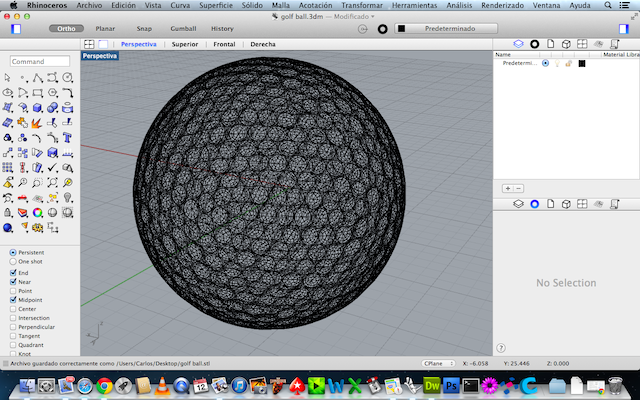The image size is (640, 400).
Task: Open the Predeterminado layer dropdown in toolbar
Action: [x=446, y=29]
